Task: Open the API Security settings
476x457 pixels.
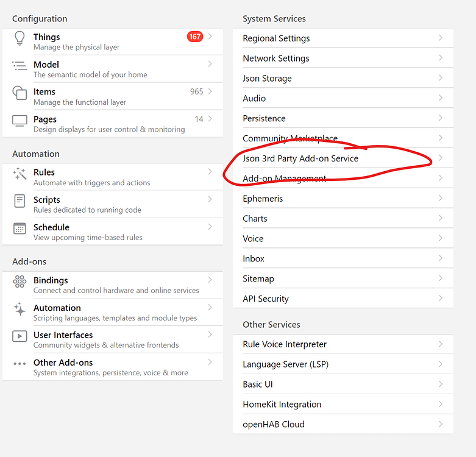Action: click(266, 299)
